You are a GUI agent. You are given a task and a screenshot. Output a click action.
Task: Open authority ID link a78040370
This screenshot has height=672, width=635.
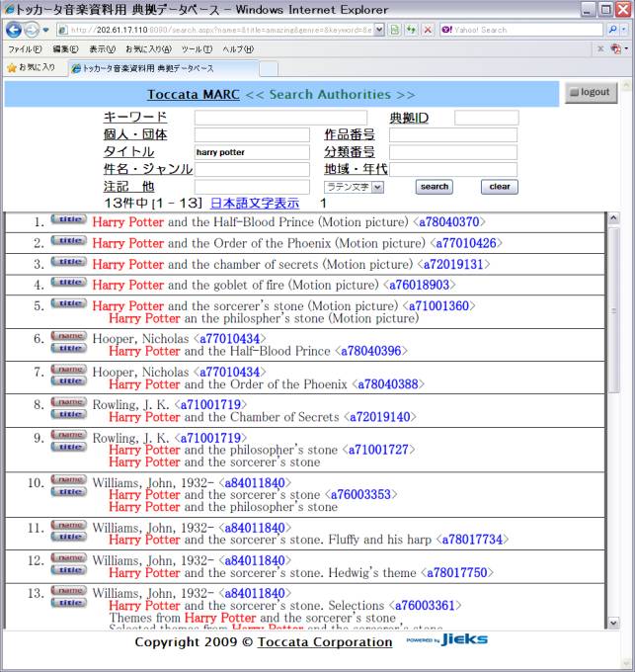[449, 222]
